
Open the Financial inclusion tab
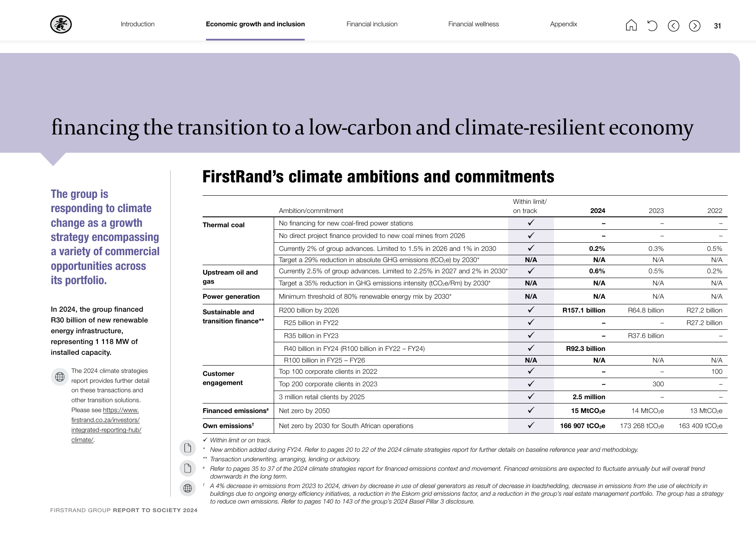(372, 24)
